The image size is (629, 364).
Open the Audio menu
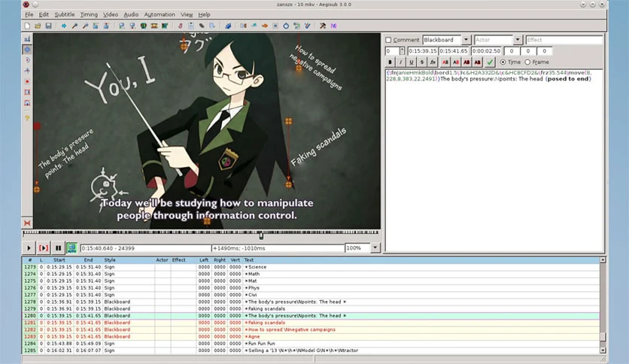pos(131,14)
